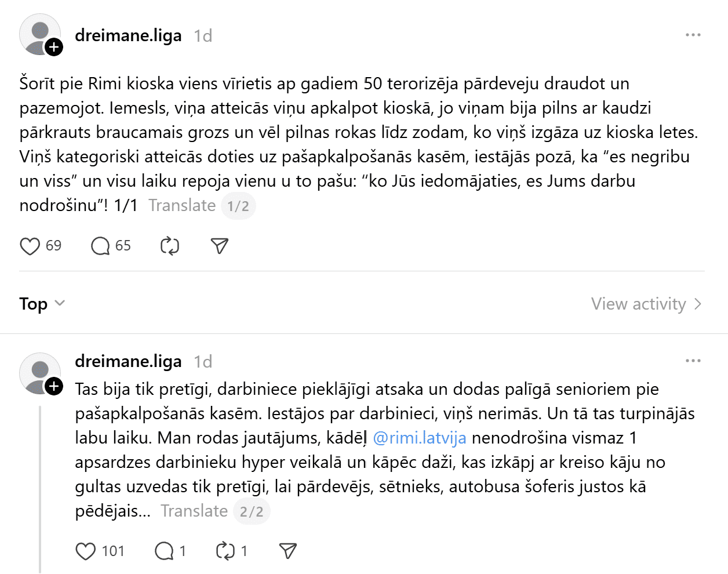
Task: Like the reply with 101 likes
Action: pyautogui.click(x=86, y=551)
